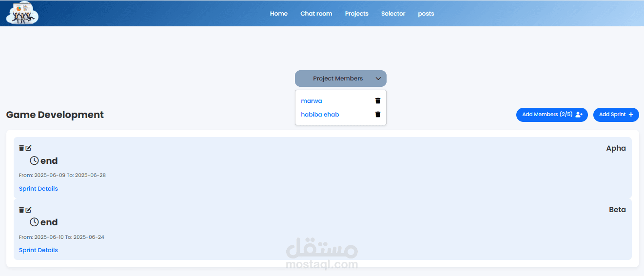Viewport: 644px width, 276px height.
Task: Delete member marwa with trash icon
Action: coord(378,101)
